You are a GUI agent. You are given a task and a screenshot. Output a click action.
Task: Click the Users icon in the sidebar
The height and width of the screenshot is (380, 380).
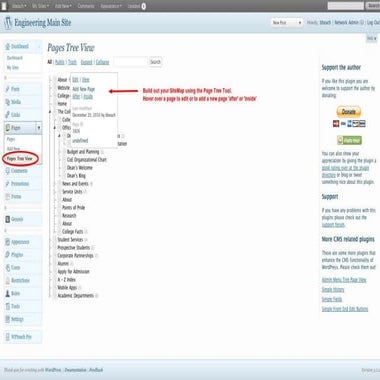coord(8,268)
